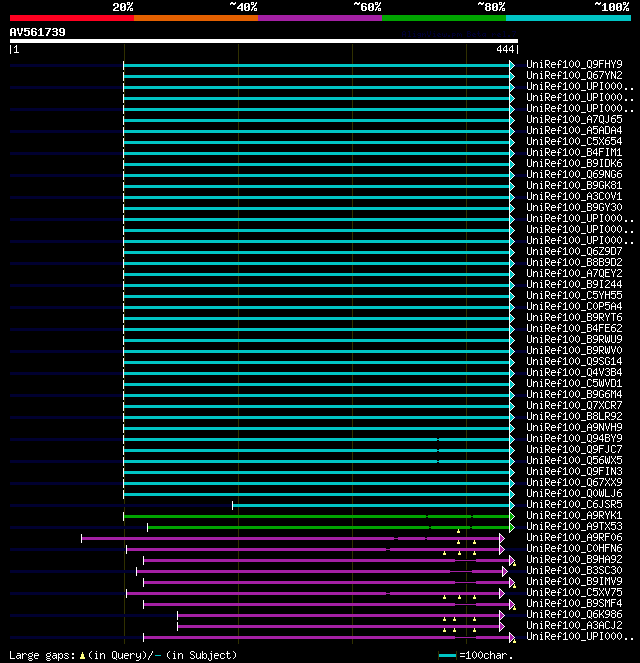Click the red 20% identity legend segment
This screenshot has width=640, height=663.
[72, 18]
